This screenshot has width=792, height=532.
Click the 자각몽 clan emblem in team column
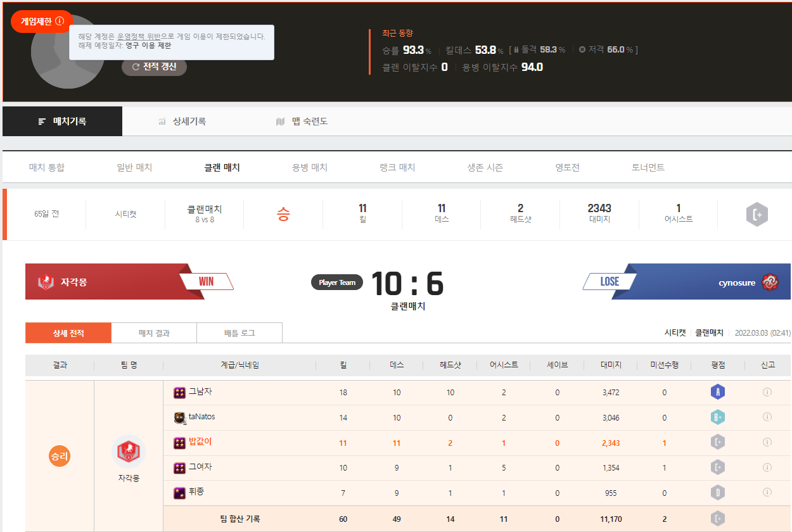tap(129, 452)
